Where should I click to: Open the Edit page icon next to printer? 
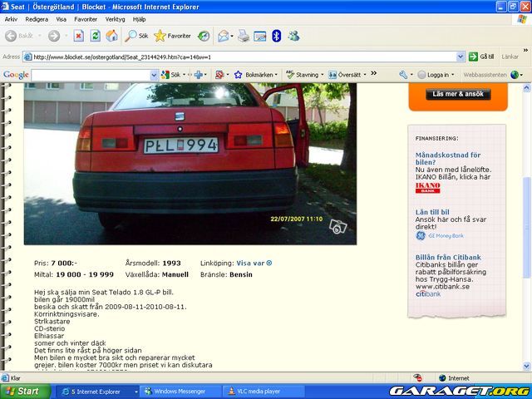coord(260,36)
